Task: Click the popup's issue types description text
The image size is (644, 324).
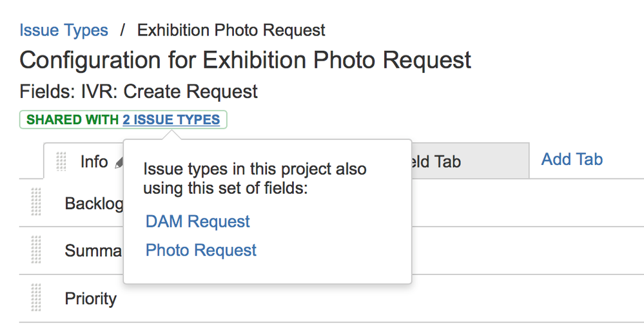Action: coord(255,178)
